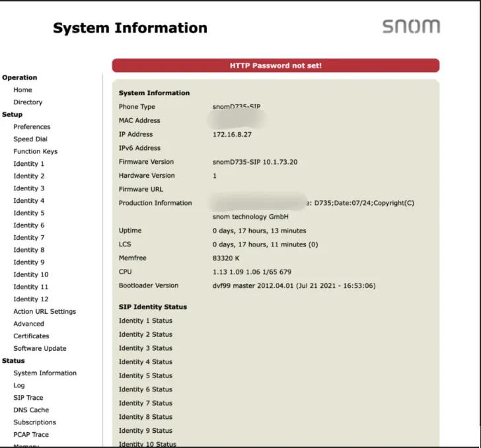Click firmware version snomD735-SIP 10.1.73.20
The image size is (481, 448).
pos(255,162)
